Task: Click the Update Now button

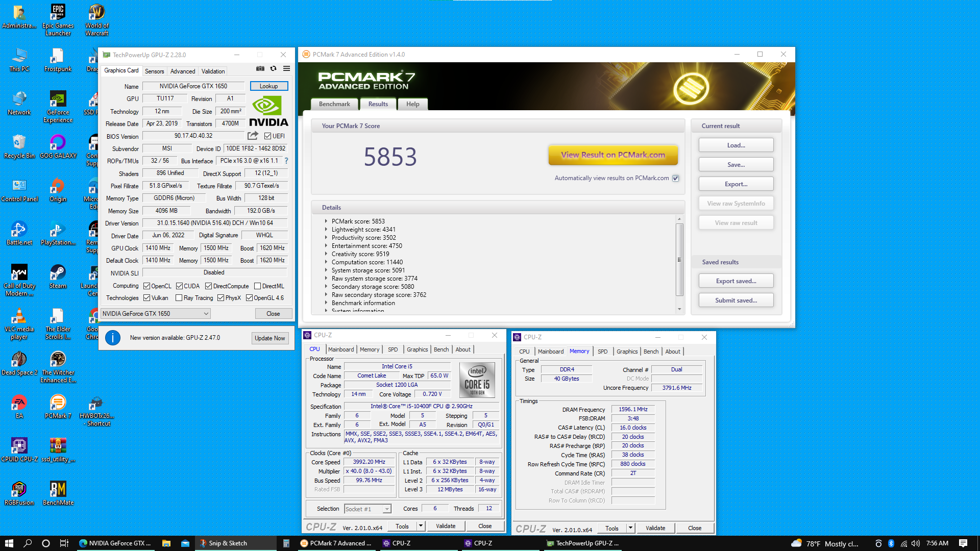Action: click(x=270, y=338)
